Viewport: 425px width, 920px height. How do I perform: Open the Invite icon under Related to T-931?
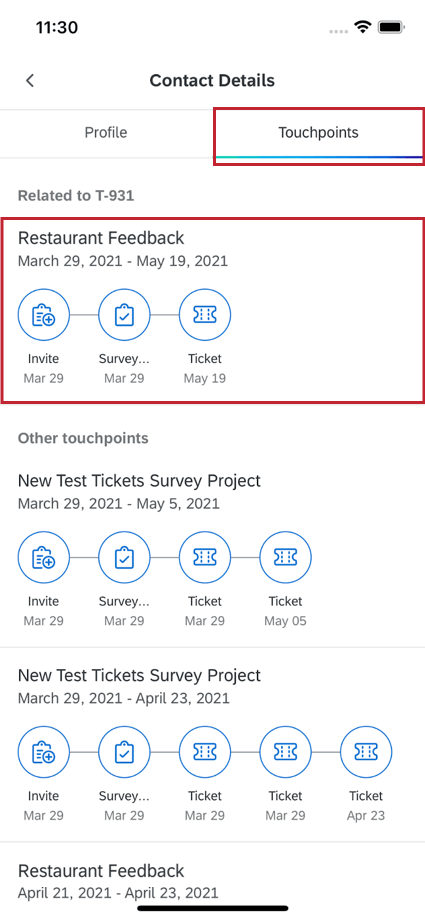point(43,315)
